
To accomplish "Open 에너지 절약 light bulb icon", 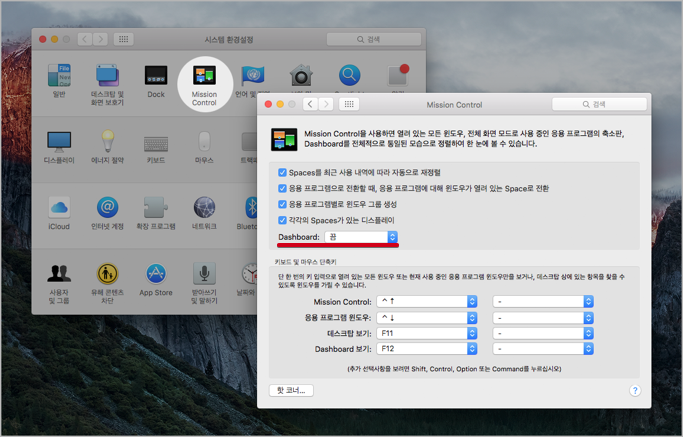I will point(108,141).
